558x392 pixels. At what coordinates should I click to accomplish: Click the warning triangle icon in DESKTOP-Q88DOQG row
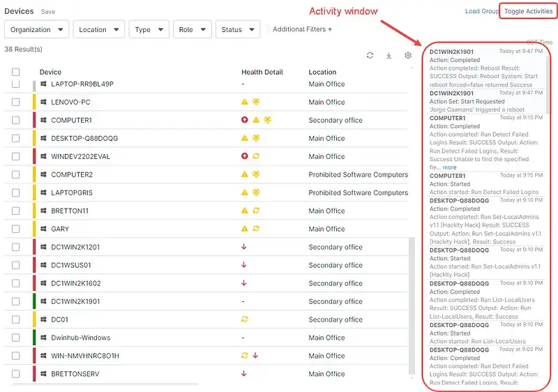(245, 138)
